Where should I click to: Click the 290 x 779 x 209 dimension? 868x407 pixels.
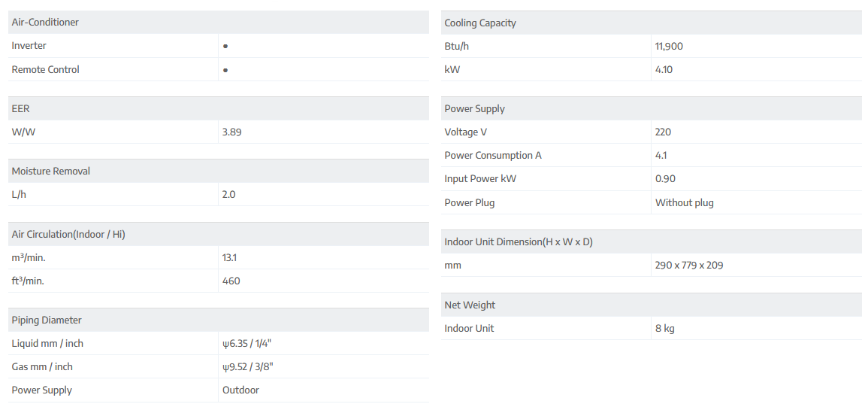[689, 265]
